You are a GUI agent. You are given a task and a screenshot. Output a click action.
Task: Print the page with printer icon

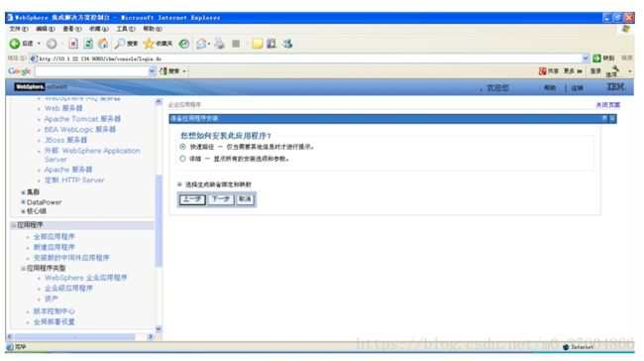220,44
